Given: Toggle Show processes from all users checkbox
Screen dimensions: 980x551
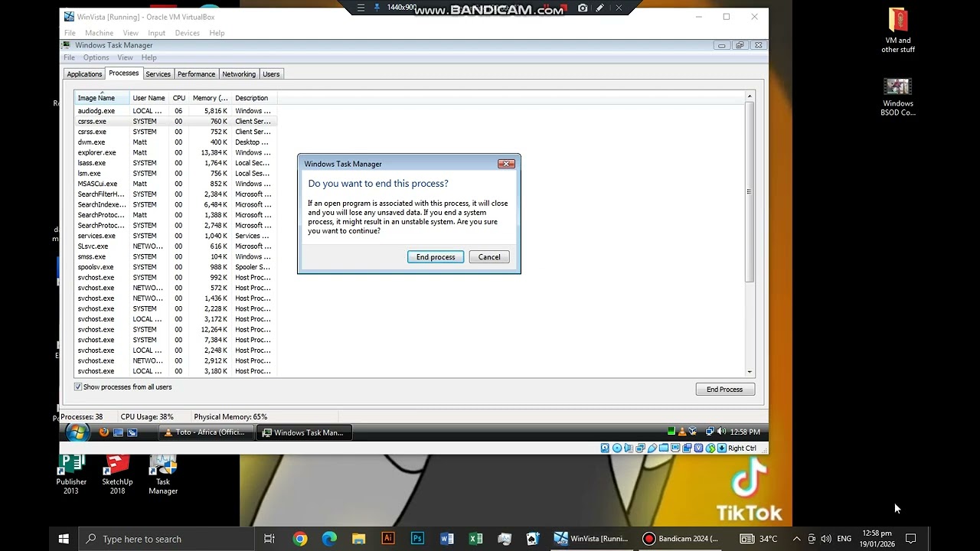Looking at the screenshot, I should coord(78,387).
